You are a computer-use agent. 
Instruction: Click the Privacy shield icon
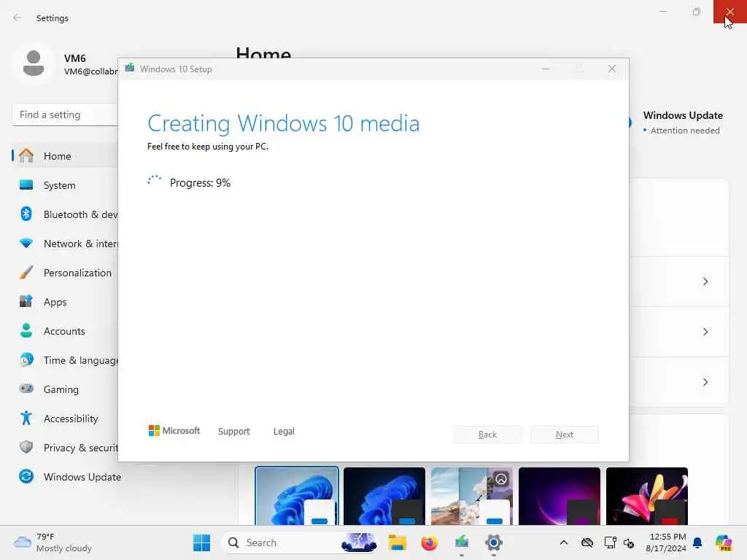coord(26,447)
